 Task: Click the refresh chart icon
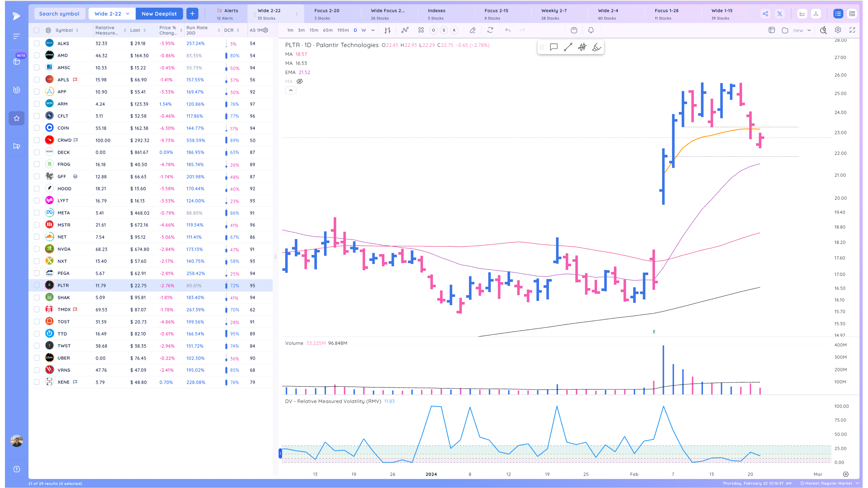(x=490, y=30)
